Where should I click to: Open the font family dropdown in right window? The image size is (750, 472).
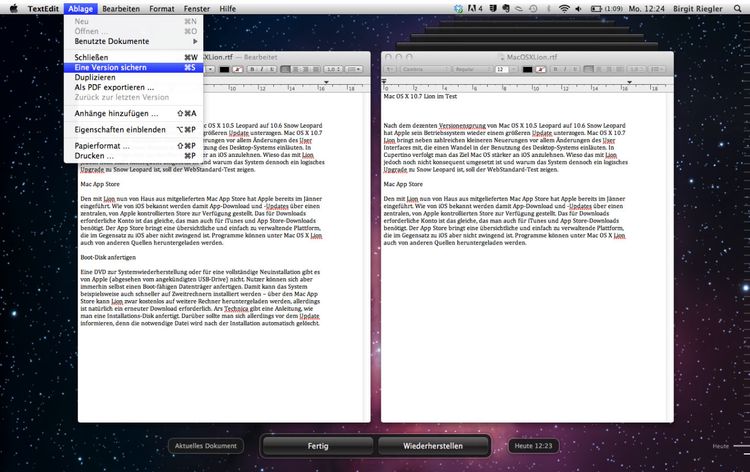[425, 70]
